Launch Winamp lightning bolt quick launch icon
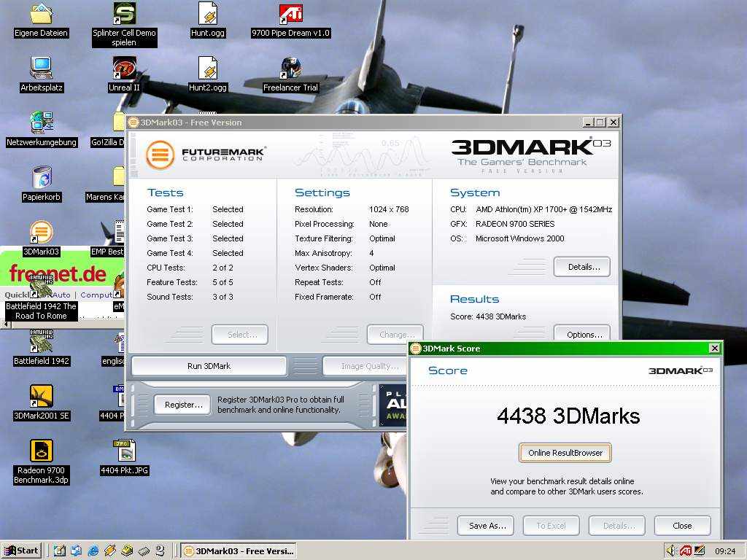The image size is (747, 560). tap(110, 551)
